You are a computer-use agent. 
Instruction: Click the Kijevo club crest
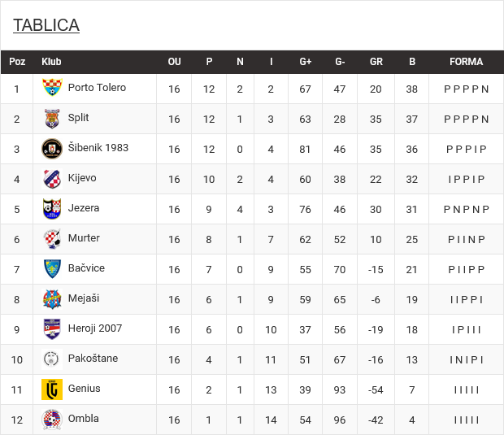click(52, 179)
